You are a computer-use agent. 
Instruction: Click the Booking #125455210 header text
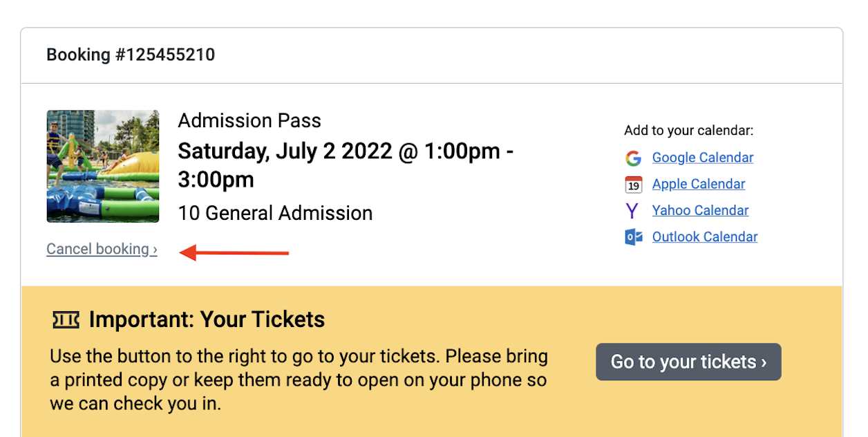(x=131, y=55)
